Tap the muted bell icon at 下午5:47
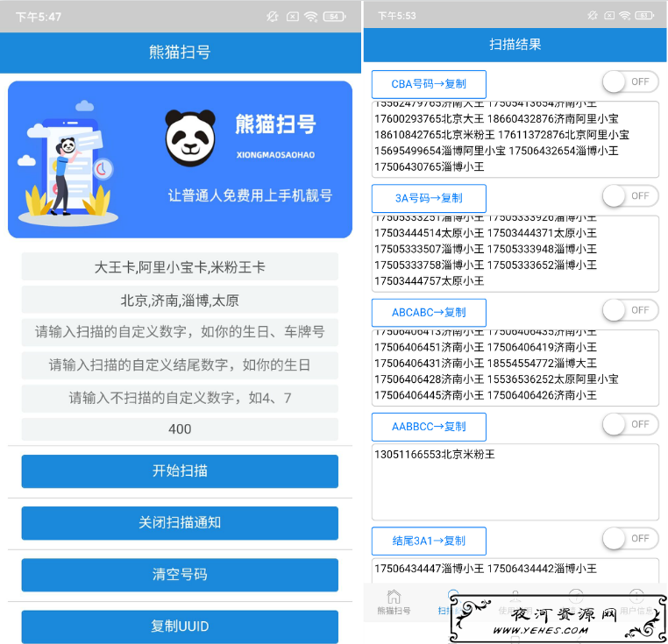This screenshot has width=668, height=644. pos(273,17)
